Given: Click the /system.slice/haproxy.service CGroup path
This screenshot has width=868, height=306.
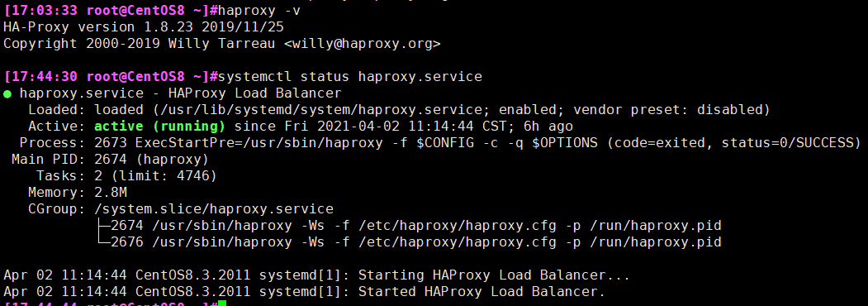Looking at the screenshot, I should 214,209.
